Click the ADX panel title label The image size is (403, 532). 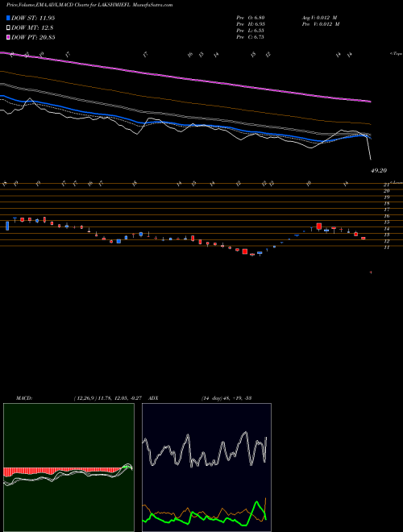153,398
